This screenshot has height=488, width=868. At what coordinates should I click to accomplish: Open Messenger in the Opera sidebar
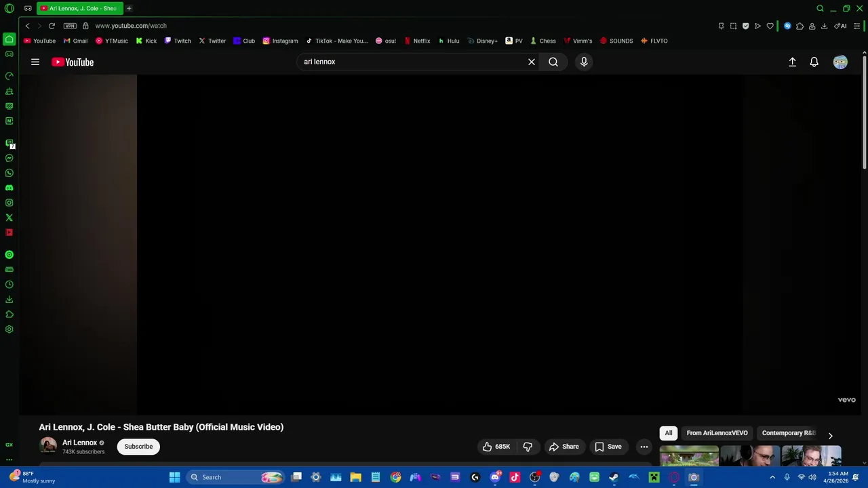point(9,158)
